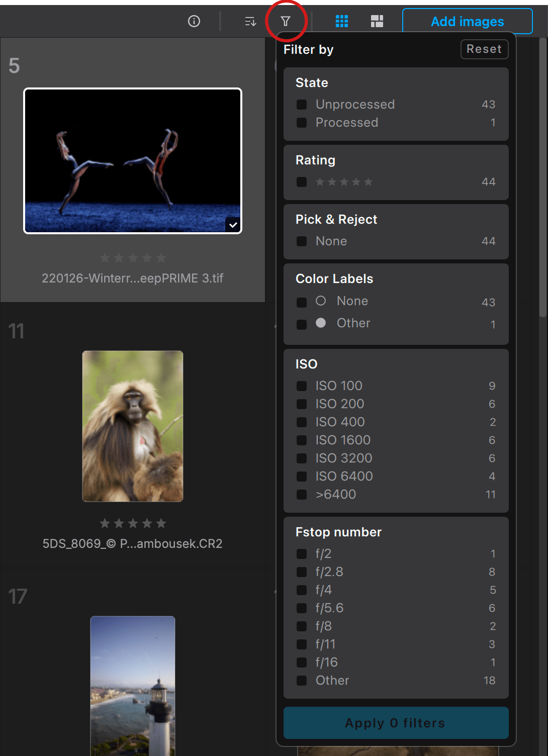The height and width of the screenshot is (756, 548).
Task: Check the Processed state filter
Action: click(x=302, y=123)
